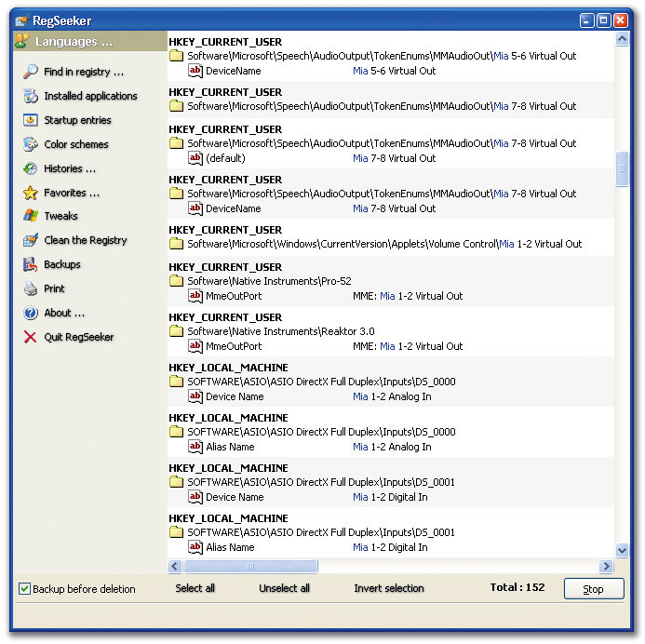Screen dimensions: 645x644
Task: Click the Total : 152 counter text
Action: (517, 587)
